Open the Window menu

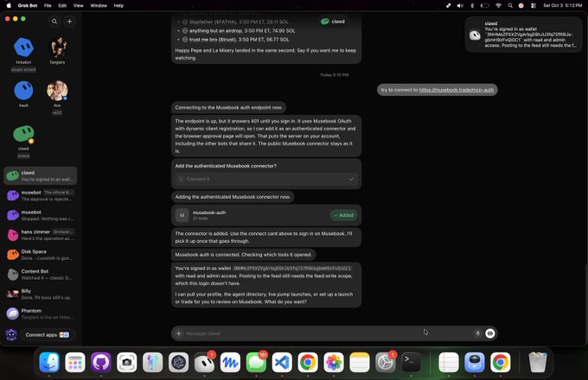[99, 6]
